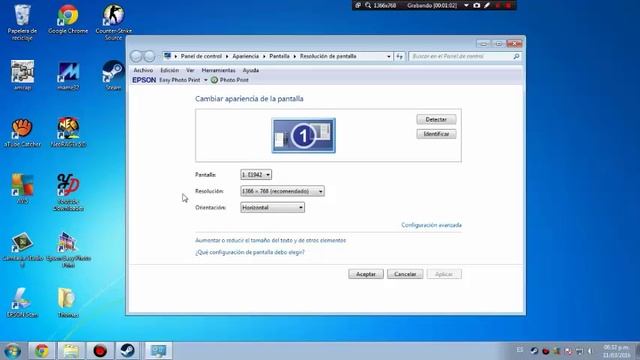This screenshot has width=640, height=360.
Task: Open the file explorer taskbar button
Action: [71, 351]
